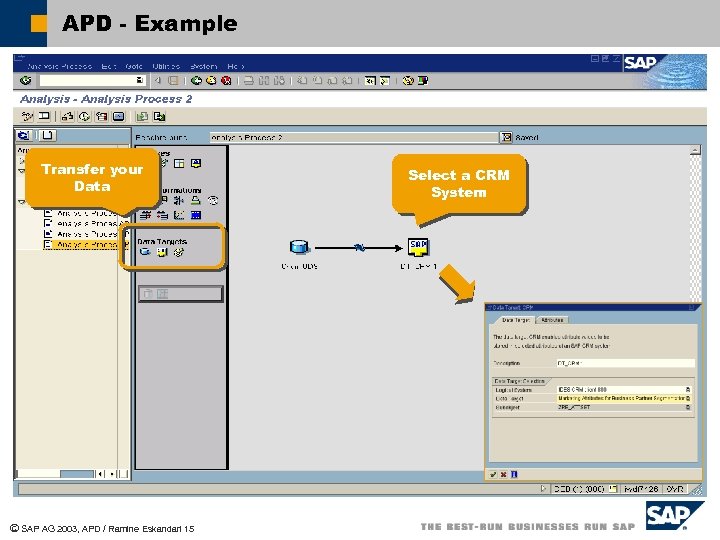Collapse the lower expanded node in the navigation tree
Viewport: 720px width, 540px height.
[22, 202]
